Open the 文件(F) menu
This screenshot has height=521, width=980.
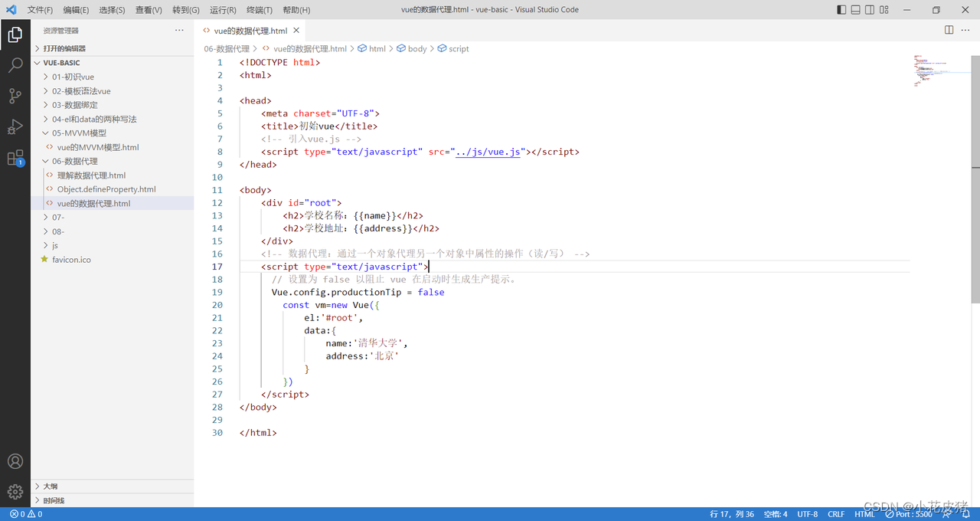40,10
